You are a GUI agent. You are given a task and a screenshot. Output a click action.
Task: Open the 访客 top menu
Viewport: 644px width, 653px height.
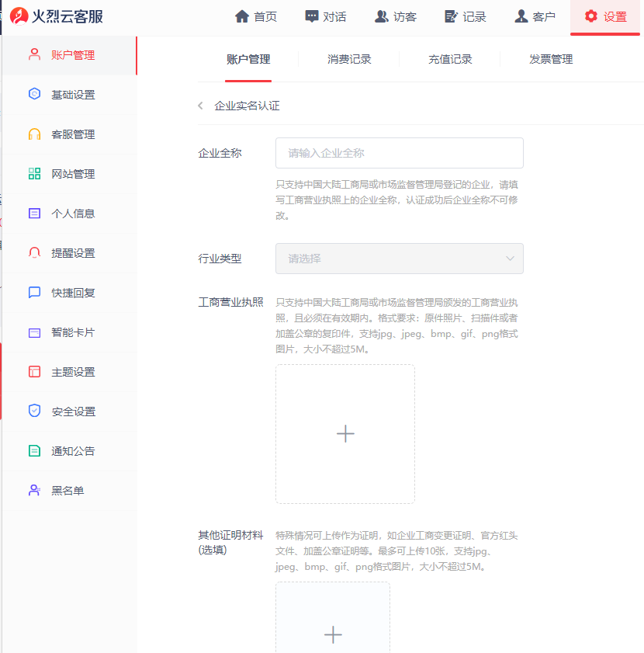tap(396, 16)
